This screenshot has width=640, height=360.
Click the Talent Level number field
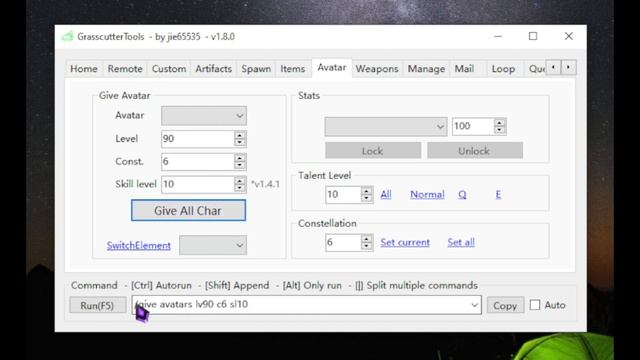click(343, 194)
